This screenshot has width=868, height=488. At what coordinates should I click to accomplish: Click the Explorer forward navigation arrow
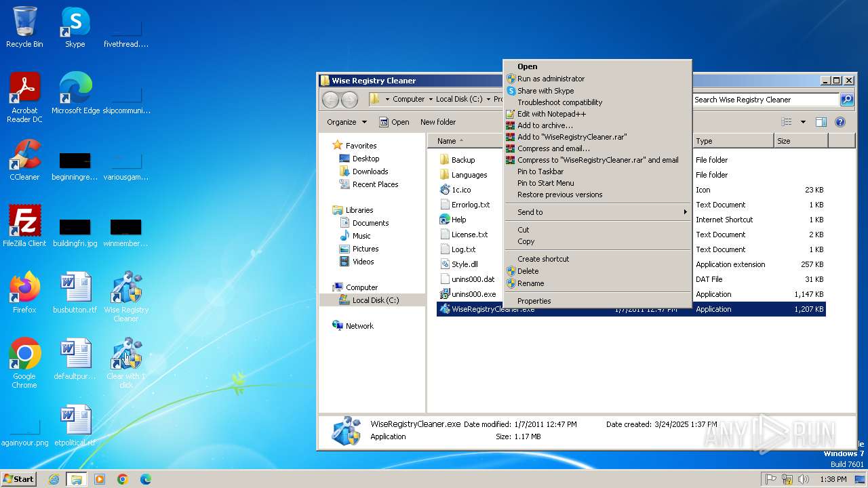tap(349, 100)
